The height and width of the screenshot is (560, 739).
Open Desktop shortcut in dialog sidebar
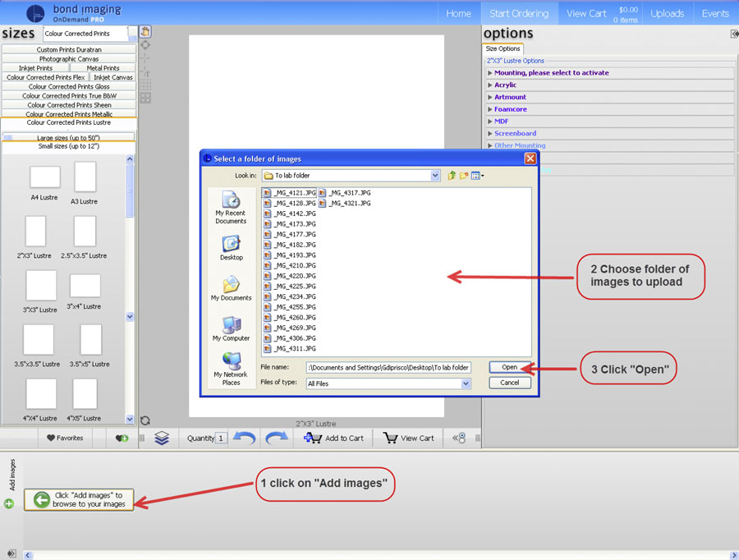(231, 248)
